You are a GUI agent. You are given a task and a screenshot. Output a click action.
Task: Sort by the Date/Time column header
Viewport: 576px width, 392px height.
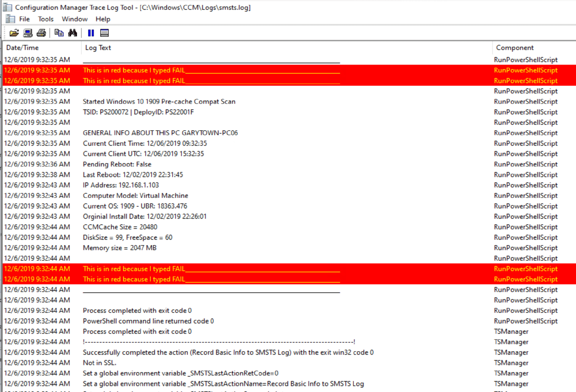click(22, 48)
